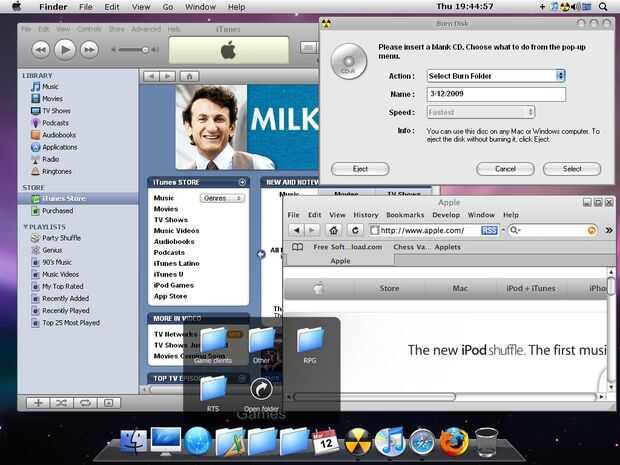Toggle repeat in iTunes bottom bar
This screenshot has width=620, height=465.
(x=85, y=403)
